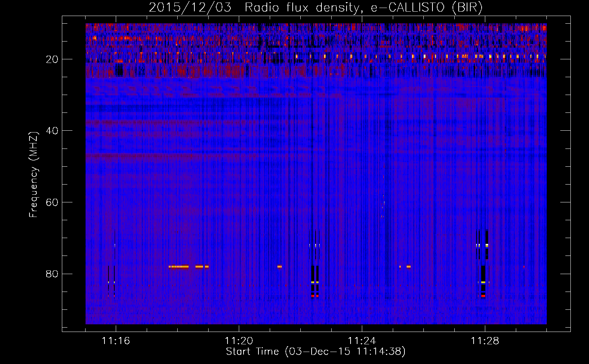Image resolution: width=589 pixels, height=364 pixels.
Task: Click the 'Start Time (03-Dec-15 11:14:38)' x-axis label
Action: pos(316,352)
